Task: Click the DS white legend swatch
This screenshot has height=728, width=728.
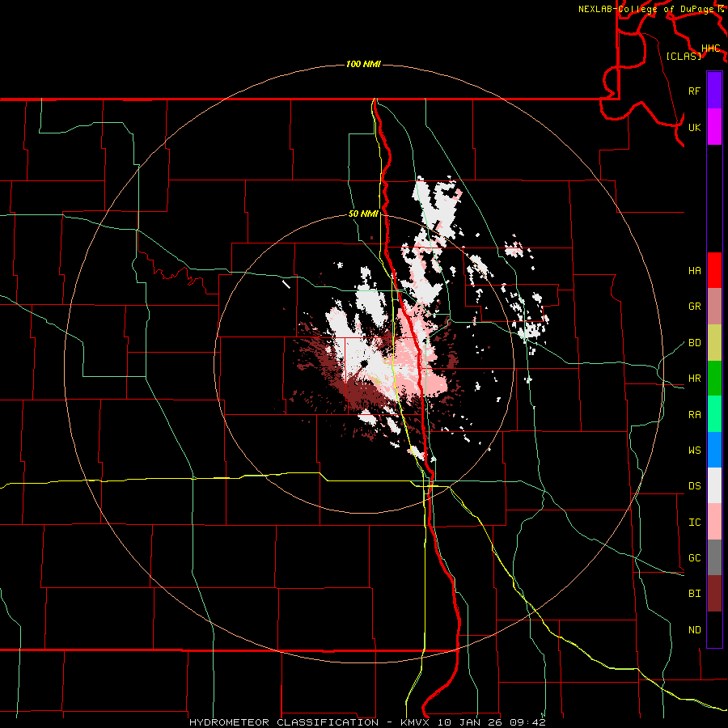Action: click(x=714, y=485)
